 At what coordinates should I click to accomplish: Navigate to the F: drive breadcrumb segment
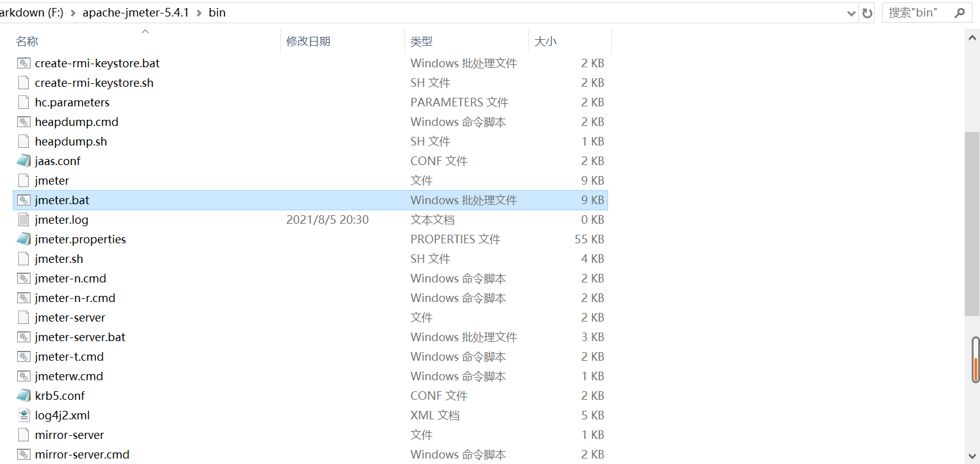point(32,13)
